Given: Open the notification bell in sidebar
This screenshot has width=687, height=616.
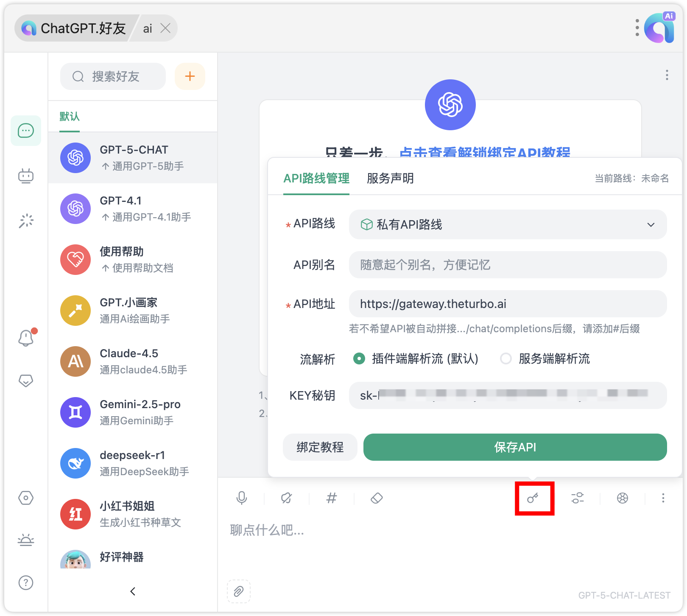Looking at the screenshot, I should point(26,338).
